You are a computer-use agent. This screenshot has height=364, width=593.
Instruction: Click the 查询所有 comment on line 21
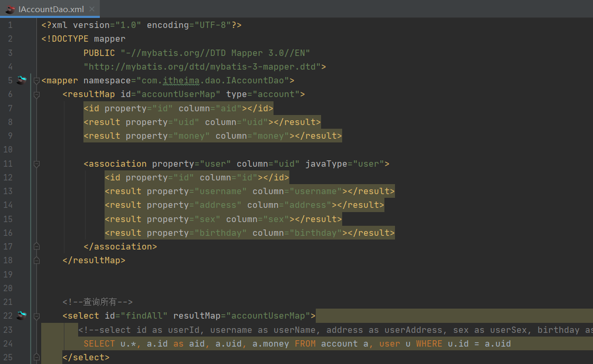[98, 302]
